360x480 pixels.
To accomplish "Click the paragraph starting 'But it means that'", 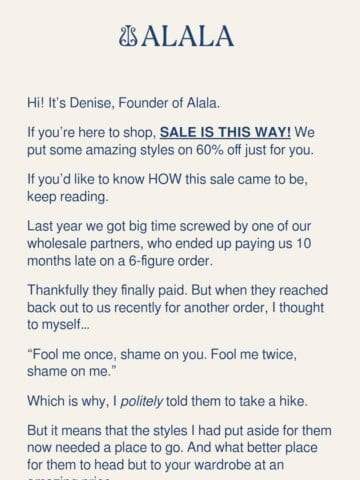I will pos(179,452).
